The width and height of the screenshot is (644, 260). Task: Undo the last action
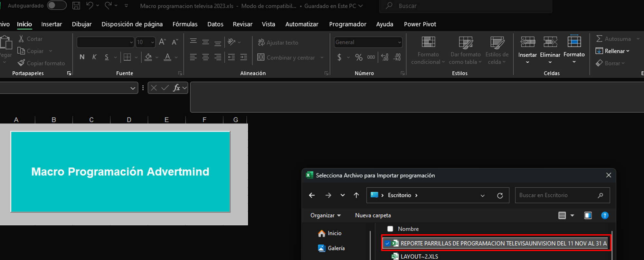point(90,5)
